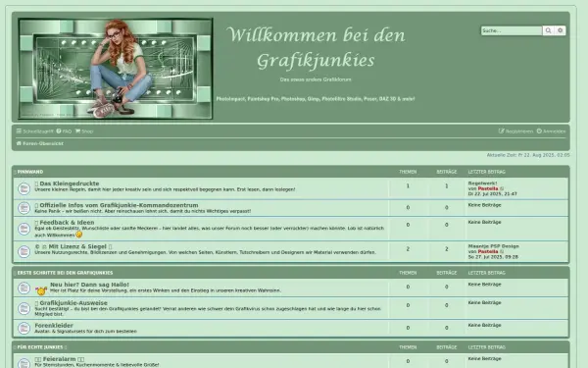Image resolution: width=588 pixels, height=368 pixels.
Task: Open last post Maantje PSP Design
Action: pos(494,246)
